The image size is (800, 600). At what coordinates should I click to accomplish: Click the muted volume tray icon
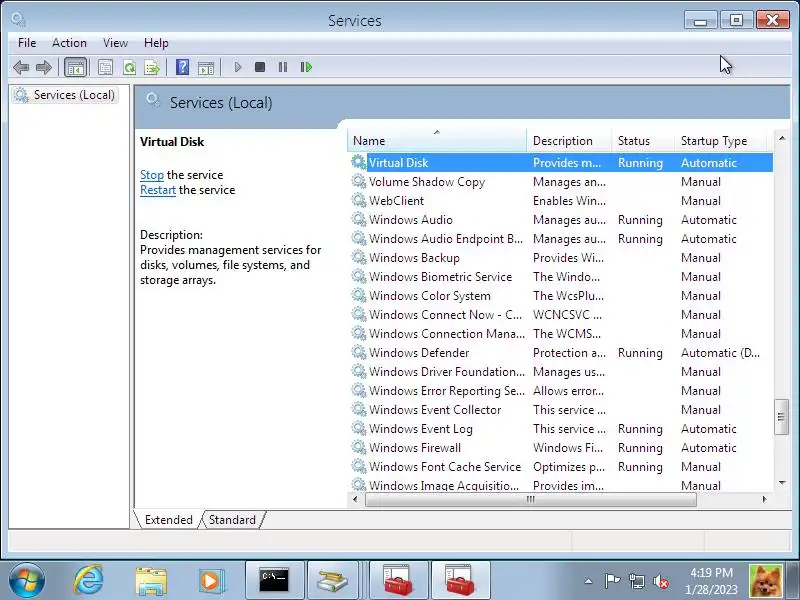[661, 581]
